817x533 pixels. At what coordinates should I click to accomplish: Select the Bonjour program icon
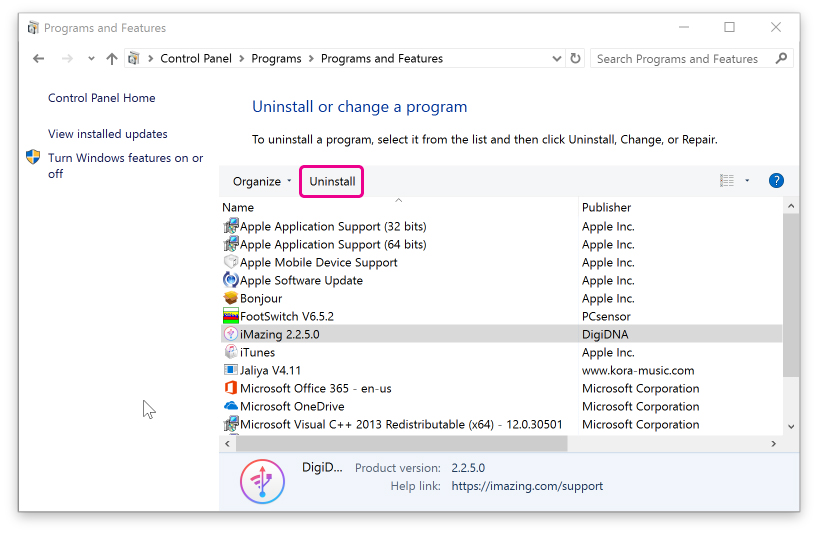[231, 298]
